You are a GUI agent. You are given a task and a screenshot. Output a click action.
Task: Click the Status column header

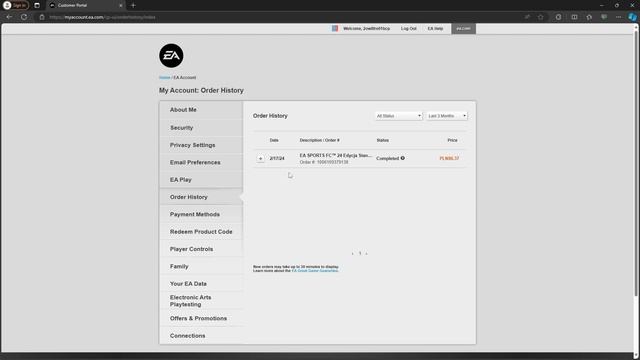[382, 140]
